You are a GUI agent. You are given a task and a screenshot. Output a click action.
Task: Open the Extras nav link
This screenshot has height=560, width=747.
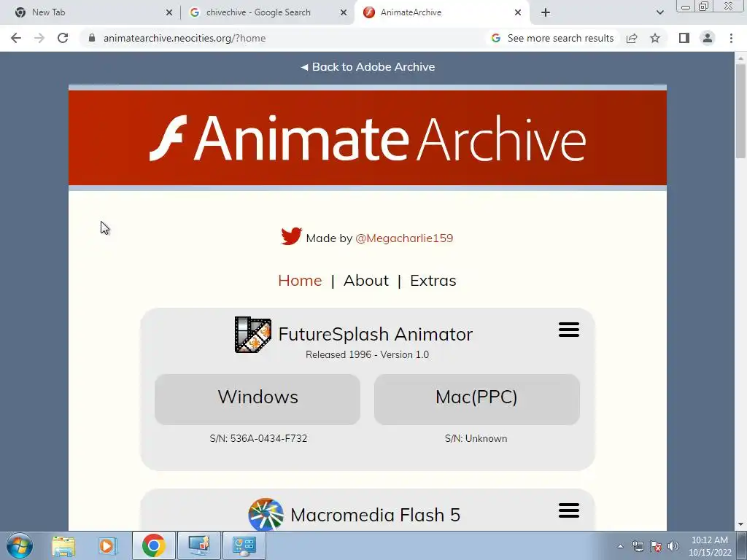click(x=433, y=281)
